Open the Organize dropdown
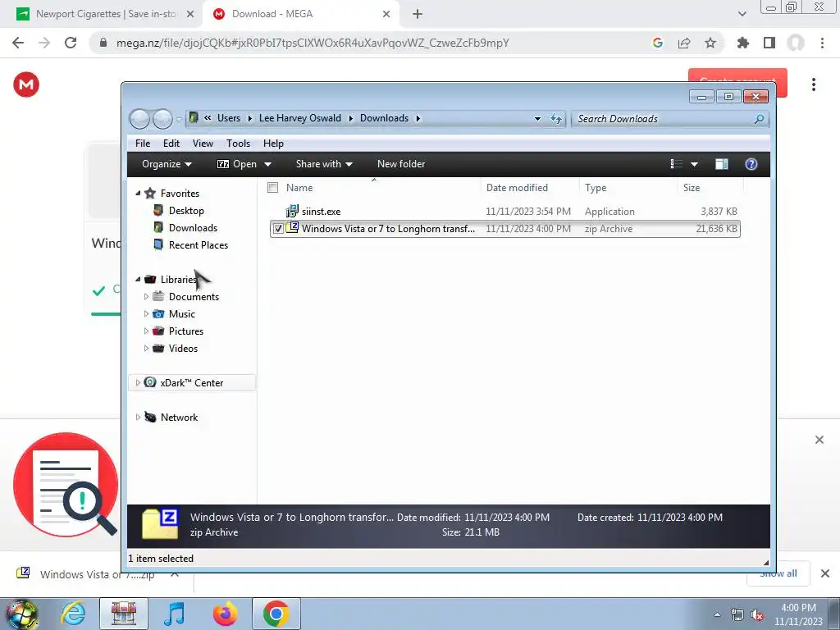This screenshot has width=840, height=630. point(166,164)
